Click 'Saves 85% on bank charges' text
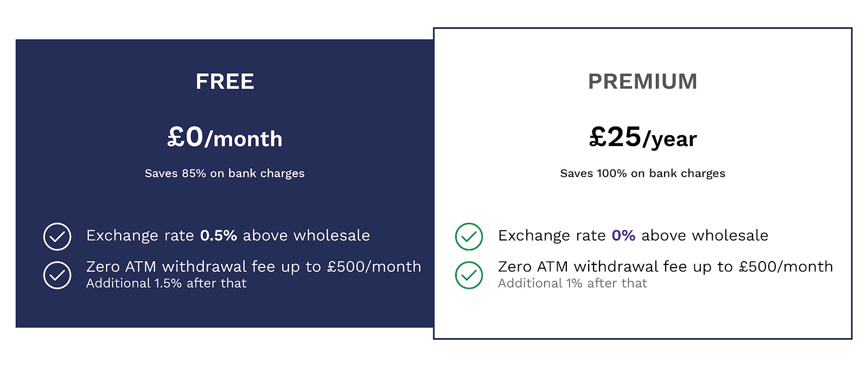This screenshot has height=367, width=868. point(225,173)
